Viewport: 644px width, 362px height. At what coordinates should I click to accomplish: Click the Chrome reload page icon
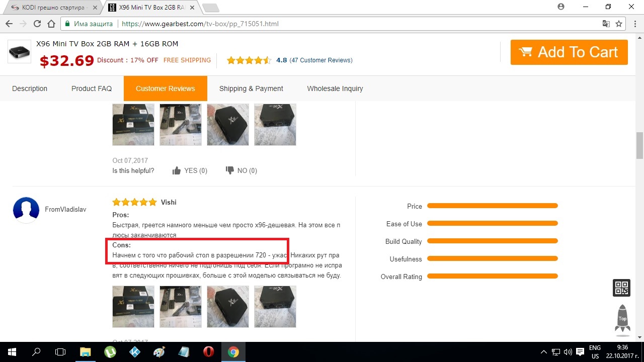37,24
